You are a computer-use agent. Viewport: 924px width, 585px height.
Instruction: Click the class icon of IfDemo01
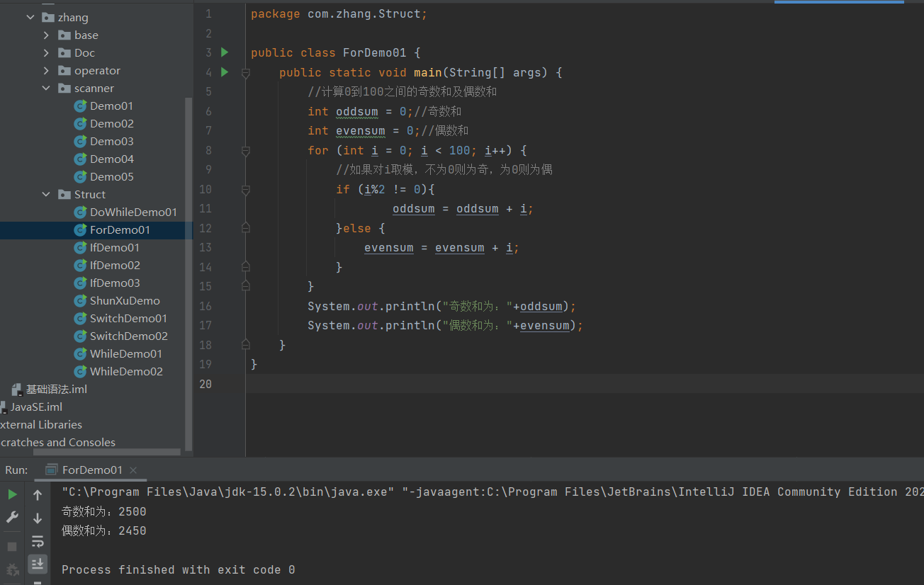[80, 248]
